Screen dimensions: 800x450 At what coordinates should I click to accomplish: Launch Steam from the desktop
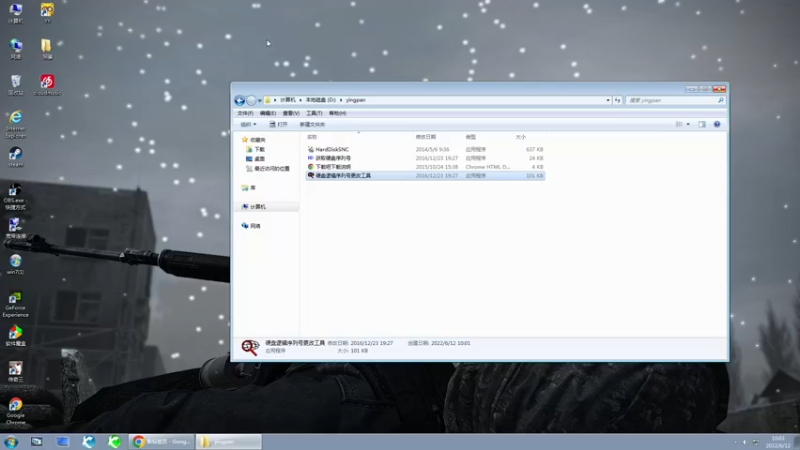[x=15, y=157]
